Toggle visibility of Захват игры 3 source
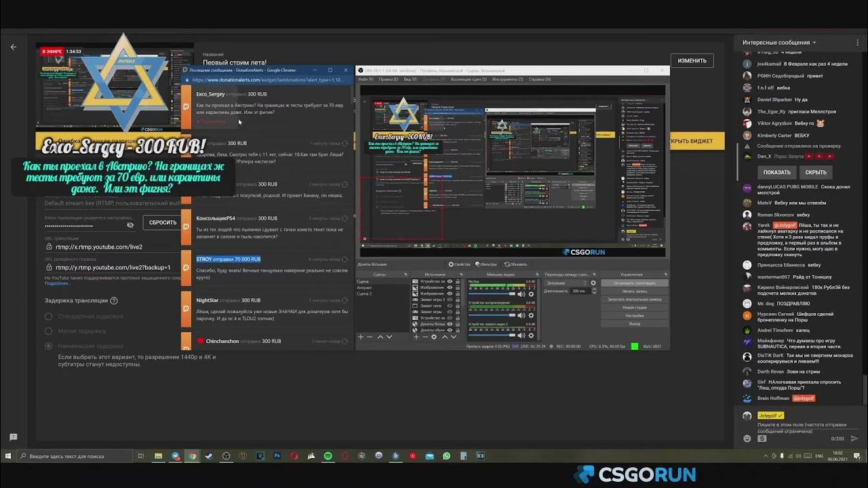This screenshot has height=488, width=868. pyautogui.click(x=450, y=300)
